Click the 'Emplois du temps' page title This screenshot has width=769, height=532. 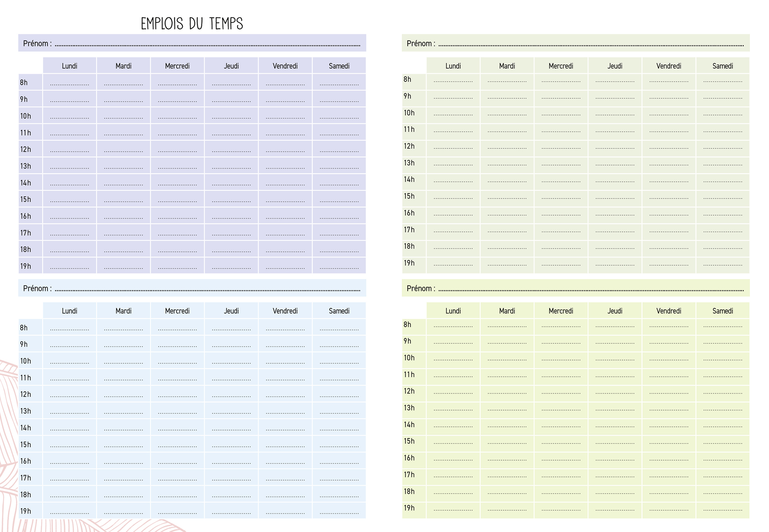[192, 24]
